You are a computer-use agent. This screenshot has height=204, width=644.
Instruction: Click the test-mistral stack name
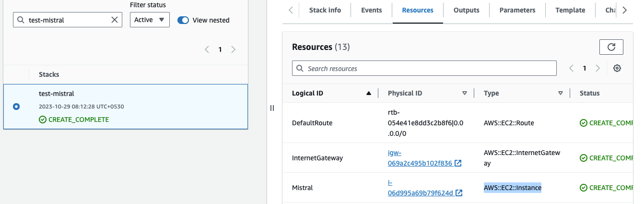coord(57,94)
